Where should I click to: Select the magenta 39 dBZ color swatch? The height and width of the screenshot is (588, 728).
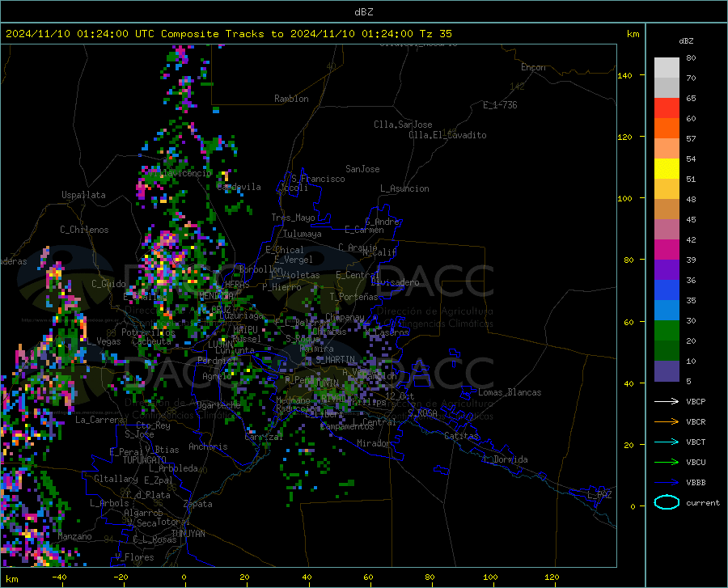coord(667,250)
